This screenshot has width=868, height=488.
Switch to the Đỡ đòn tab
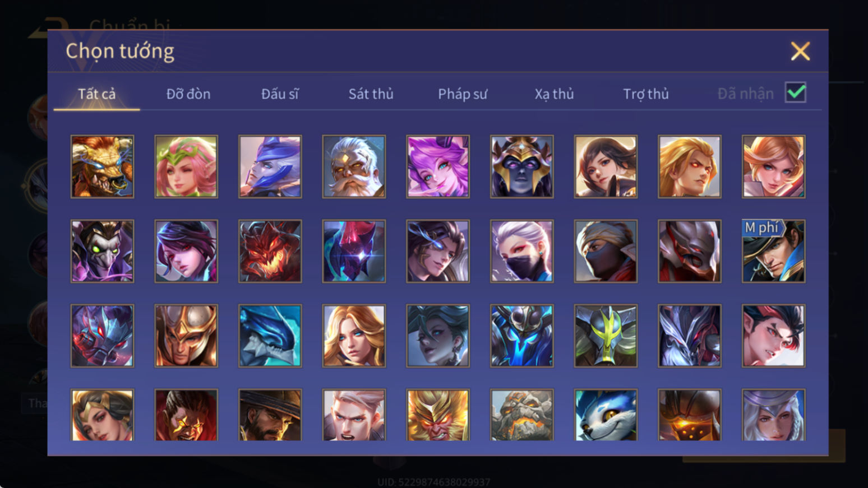188,94
